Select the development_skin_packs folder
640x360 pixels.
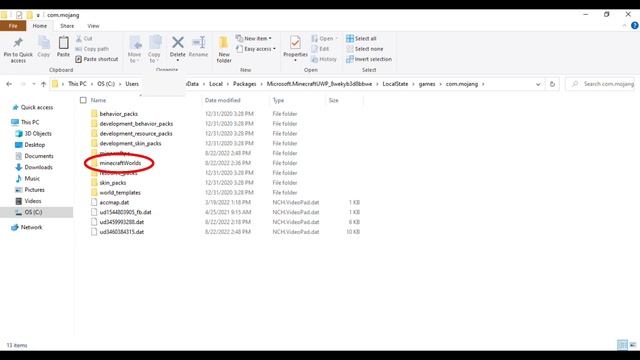point(130,143)
